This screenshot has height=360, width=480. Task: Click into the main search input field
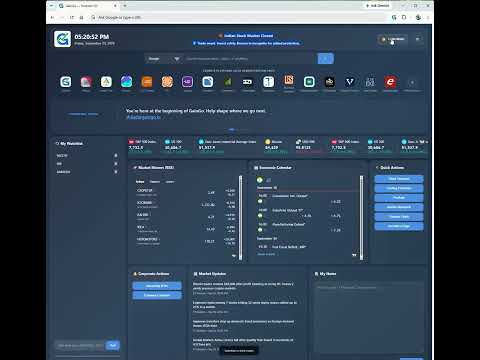pyautogui.click(x=249, y=59)
